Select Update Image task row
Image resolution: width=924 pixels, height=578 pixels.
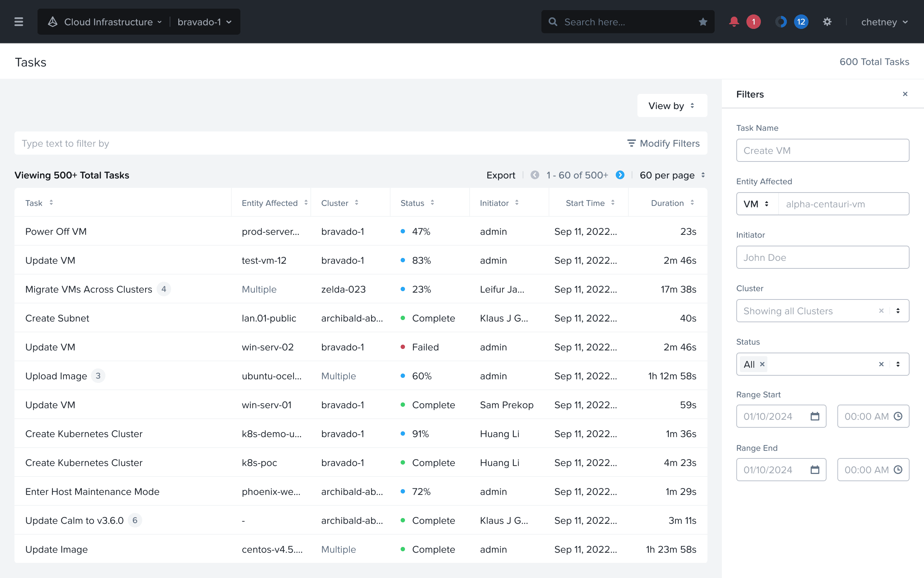[x=361, y=549]
